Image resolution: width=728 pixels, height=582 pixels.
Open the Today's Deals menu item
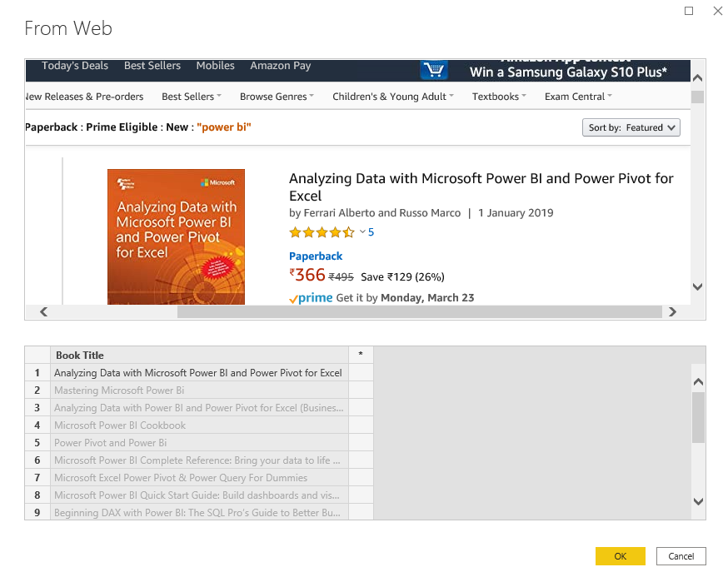click(75, 66)
